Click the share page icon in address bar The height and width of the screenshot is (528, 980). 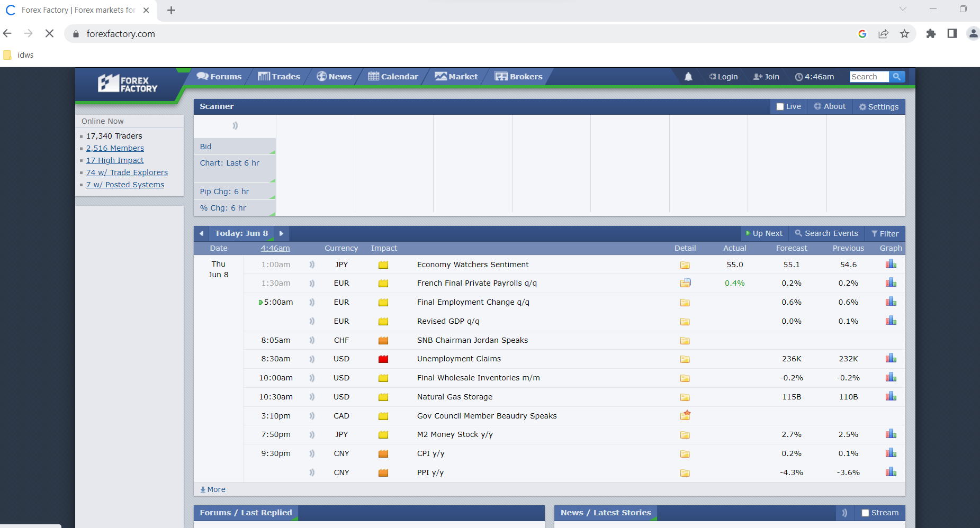(x=883, y=34)
